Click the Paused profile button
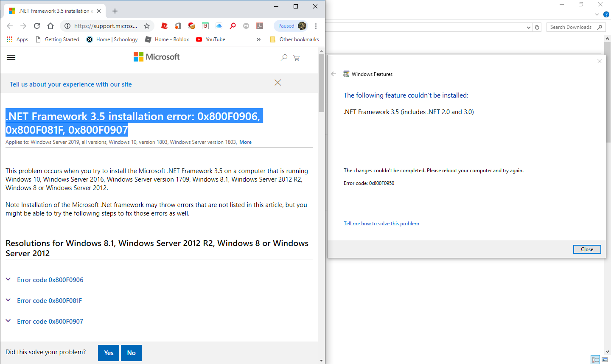Viewport: 611px width, 364px height. [x=291, y=26]
